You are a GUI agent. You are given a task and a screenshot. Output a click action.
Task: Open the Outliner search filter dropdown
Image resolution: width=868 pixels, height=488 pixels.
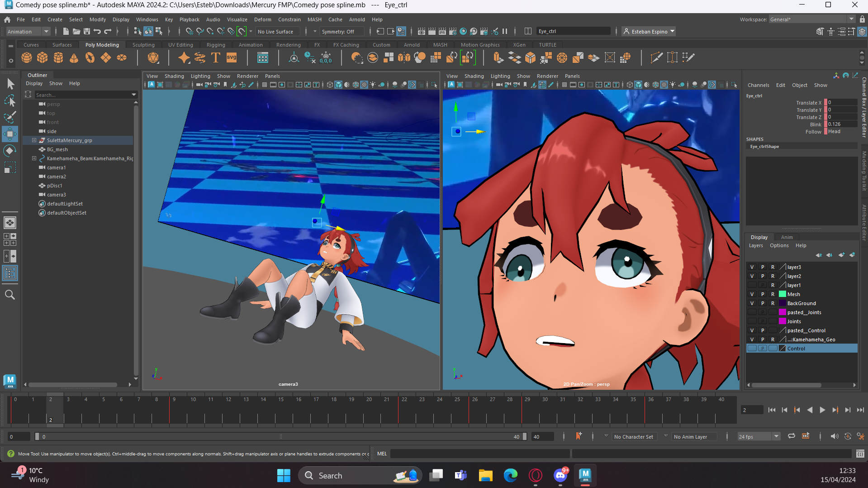tap(134, 95)
